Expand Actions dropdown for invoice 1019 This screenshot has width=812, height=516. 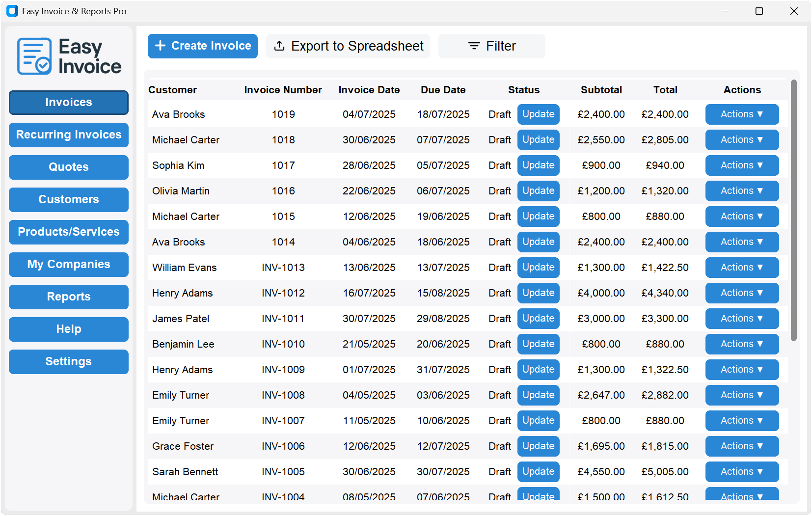click(x=742, y=114)
